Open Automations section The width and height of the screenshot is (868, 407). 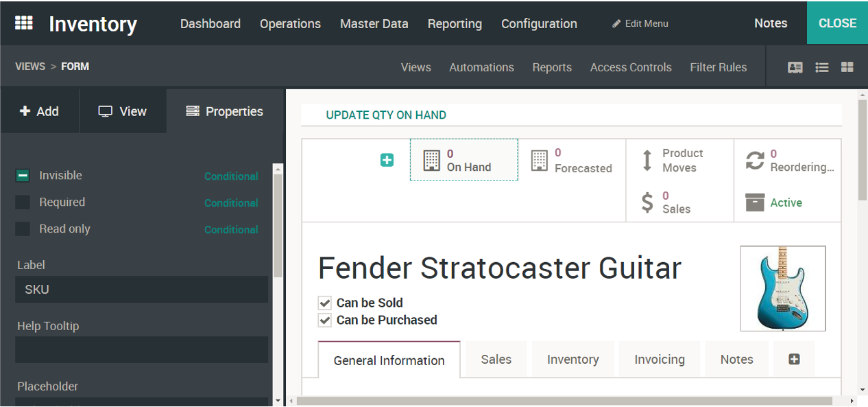(481, 67)
